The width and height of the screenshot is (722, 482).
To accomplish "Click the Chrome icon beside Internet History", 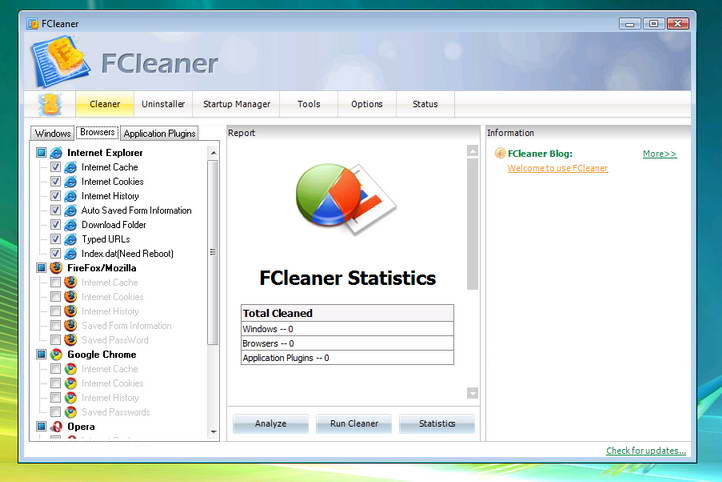I will click(70, 397).
